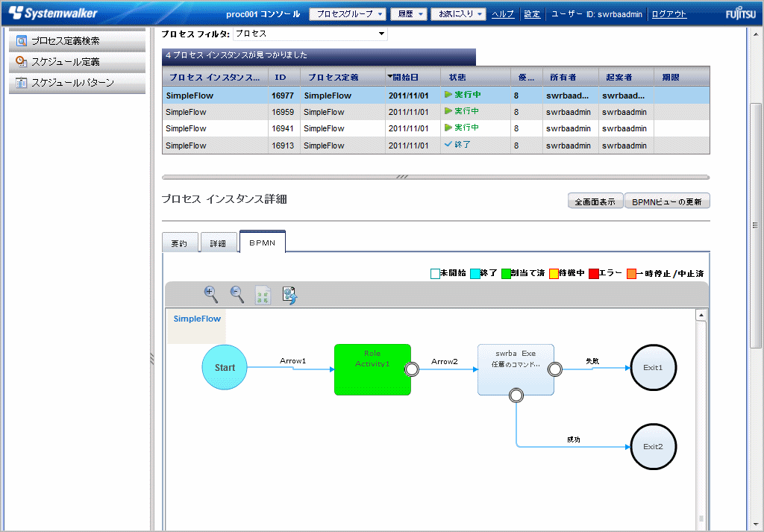This screenshot has height=532, width=764.
Task: Select the instance row with ID 16913
Action: [436, 145]
